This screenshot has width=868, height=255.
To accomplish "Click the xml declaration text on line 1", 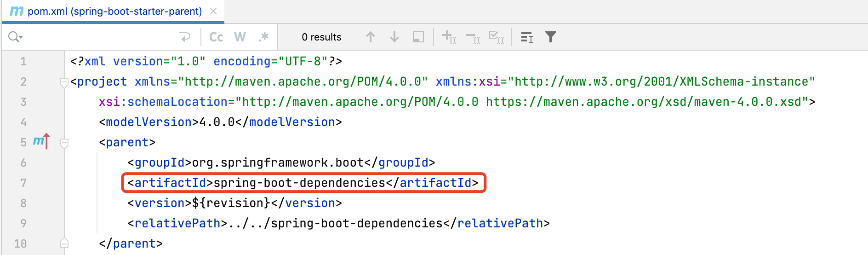I will 206,61.
